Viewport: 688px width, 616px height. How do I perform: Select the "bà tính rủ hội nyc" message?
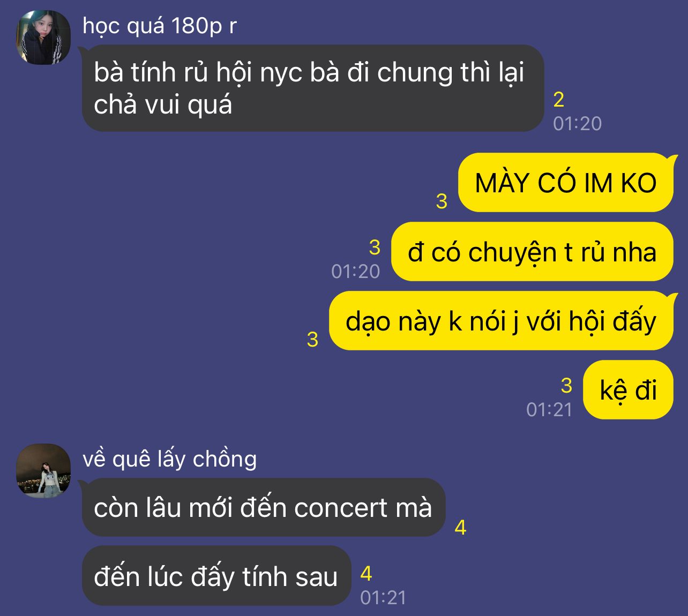tap(313, 88)
